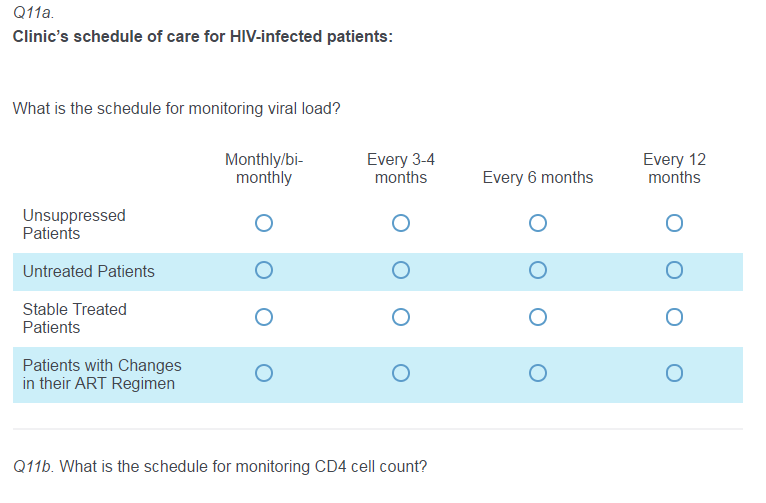The width and height of the screenshot is (766, 503).
Task: Pick Monthly/bi-monthly for ART Regimen changes row
Action: point(264,373)
